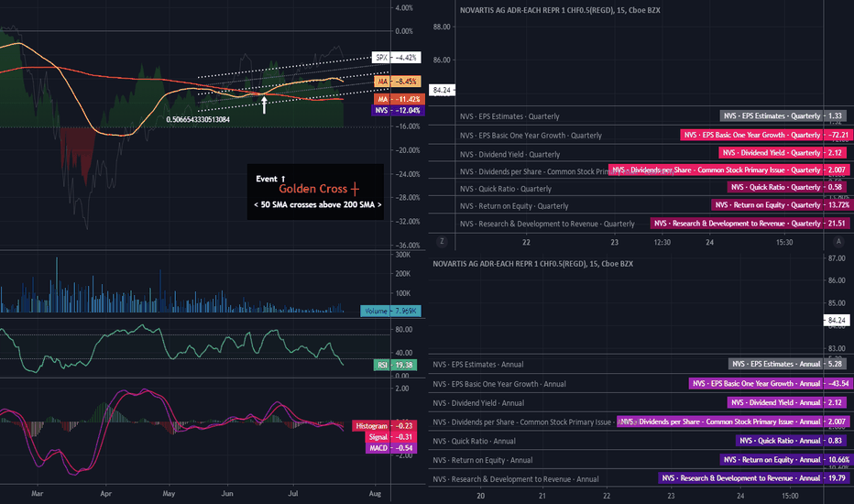Select left-side 'NVS · Quick Ratio · Annual' legend
This screenshot has height=504, width=854.
tap(474, 442)
